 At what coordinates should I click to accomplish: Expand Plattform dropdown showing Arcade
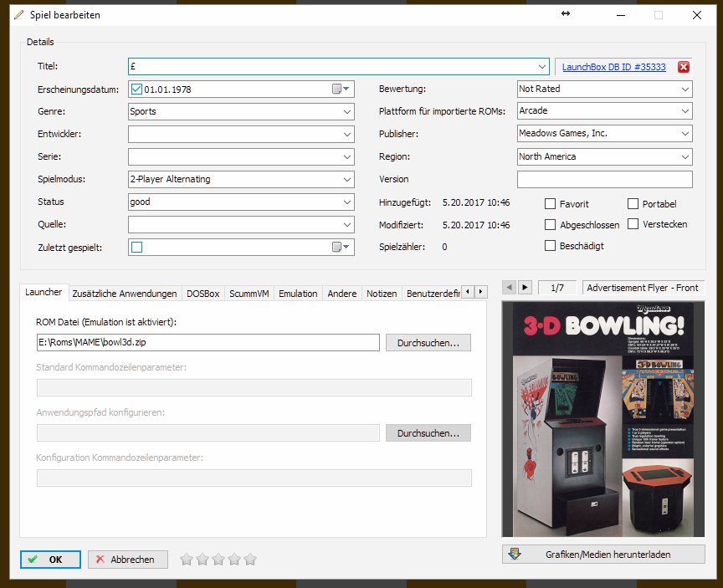pyautogui.click(x=685, y=110)
